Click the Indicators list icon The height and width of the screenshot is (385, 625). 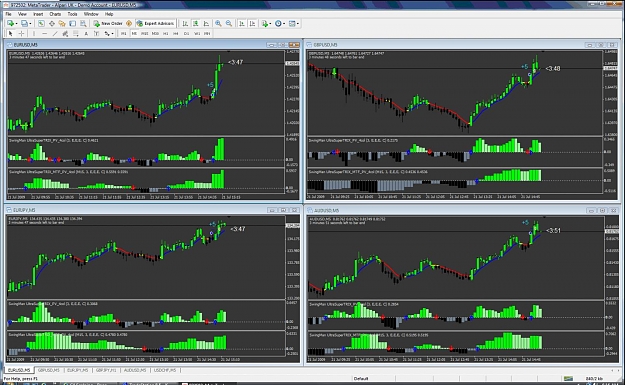(265, 24)
